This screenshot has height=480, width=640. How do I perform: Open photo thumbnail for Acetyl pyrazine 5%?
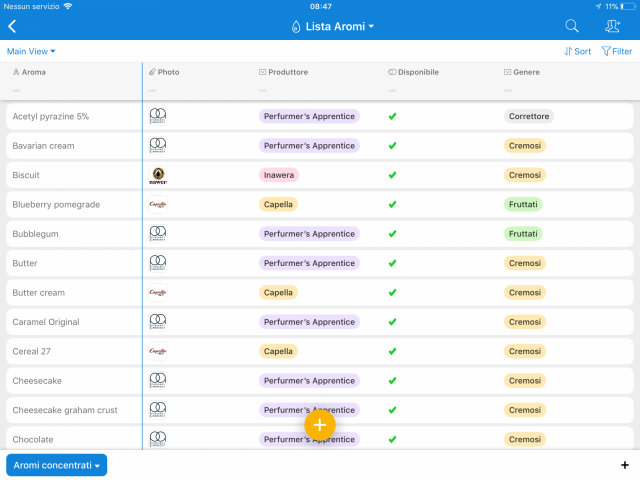click(158, 116)
